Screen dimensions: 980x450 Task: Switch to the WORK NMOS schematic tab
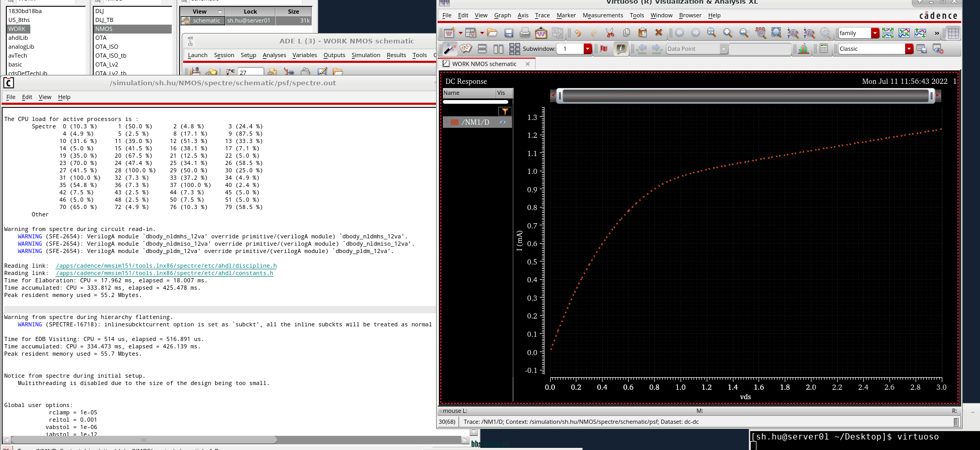[x=485, y=64]
